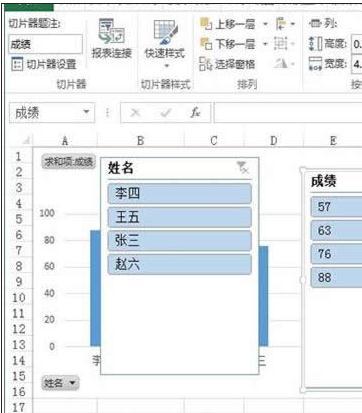Open the Align objects dropdown
362x413 pixels.
(285, 24)
